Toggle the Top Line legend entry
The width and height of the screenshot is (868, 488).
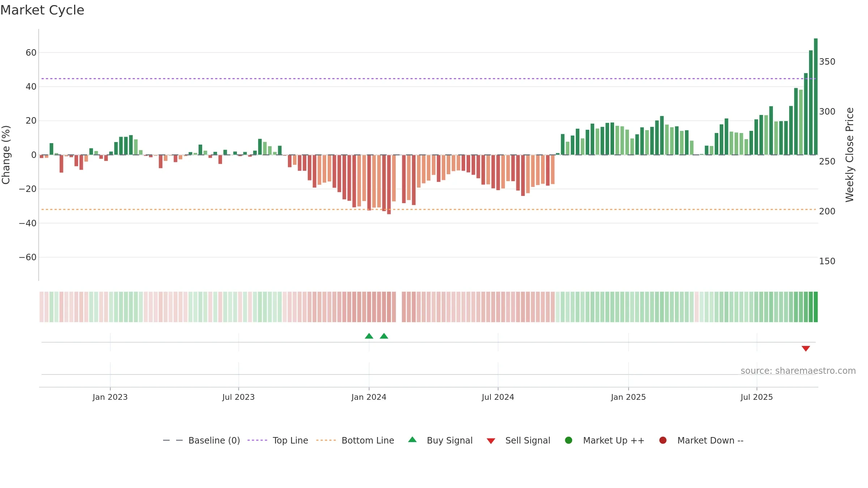pyautogui.click(x=278, y=440)
